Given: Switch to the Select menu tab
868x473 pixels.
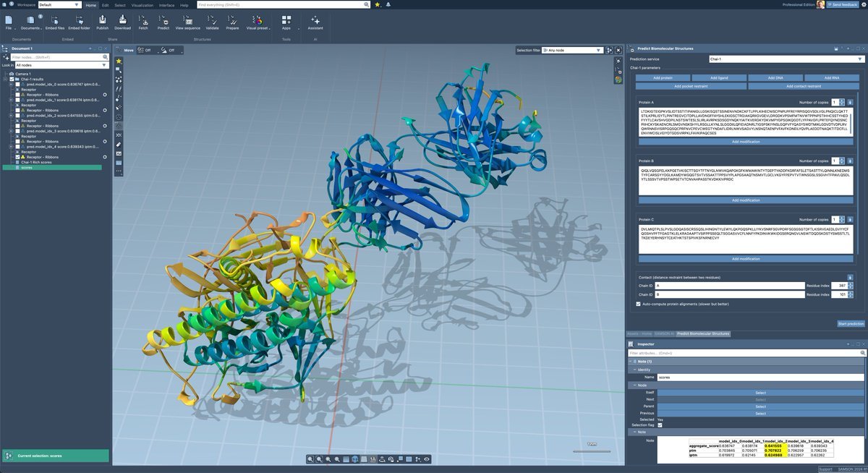Looking at the screenshot, I should tap(120, 5).
